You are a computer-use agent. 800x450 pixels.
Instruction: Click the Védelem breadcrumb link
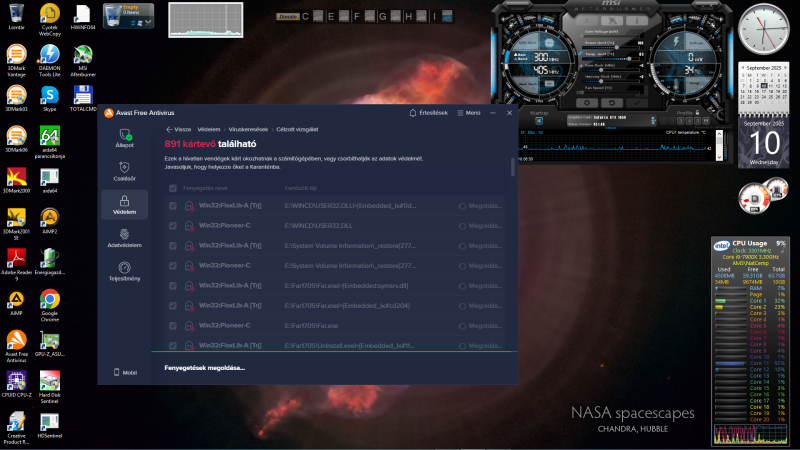pos(209,130)
